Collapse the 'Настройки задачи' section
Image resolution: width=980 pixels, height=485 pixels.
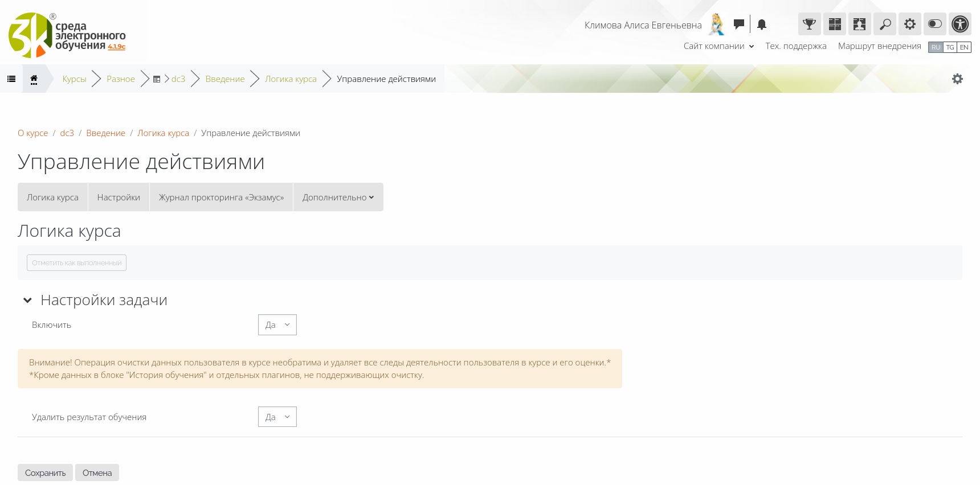(x=27, y=301)
